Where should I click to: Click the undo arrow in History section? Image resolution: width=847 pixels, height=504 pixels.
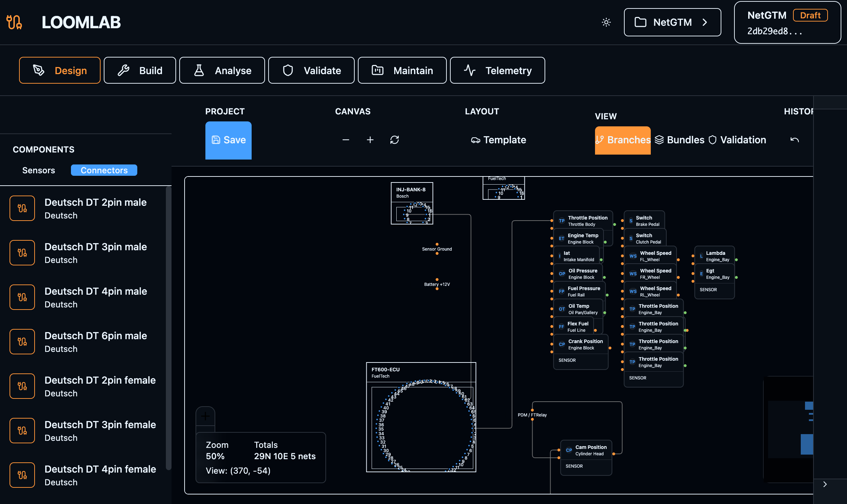795,140
